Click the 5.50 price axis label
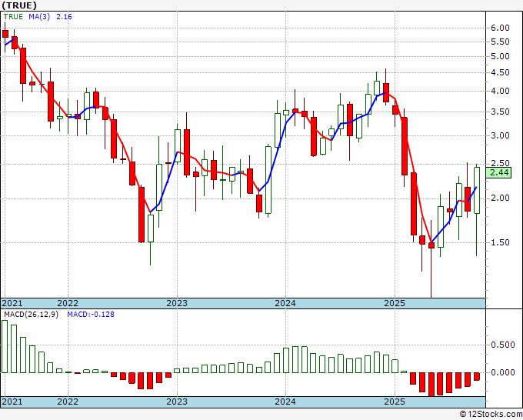523x420 pixels. tap(500, 42)
